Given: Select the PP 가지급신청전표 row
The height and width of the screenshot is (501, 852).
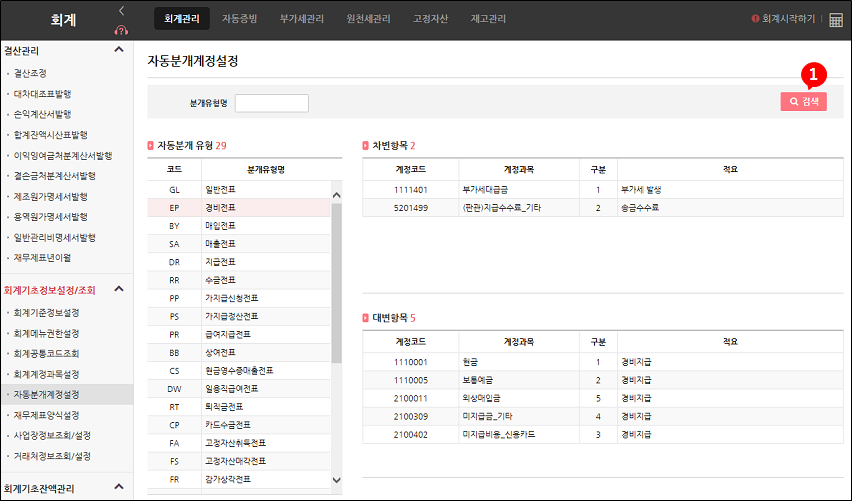Looking at the screenshot, I should 239,298.
